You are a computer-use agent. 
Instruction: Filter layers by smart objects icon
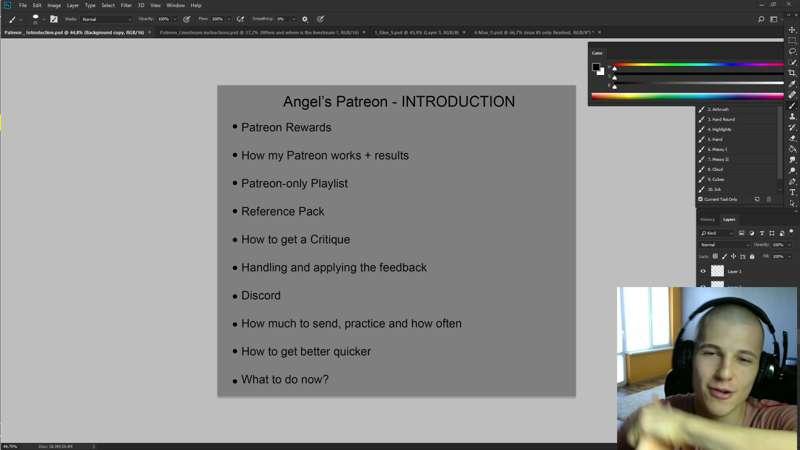pyautogui.click(x=782, y=233)
